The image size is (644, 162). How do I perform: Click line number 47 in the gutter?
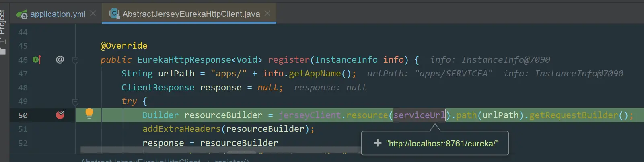(x=23, y=74)
